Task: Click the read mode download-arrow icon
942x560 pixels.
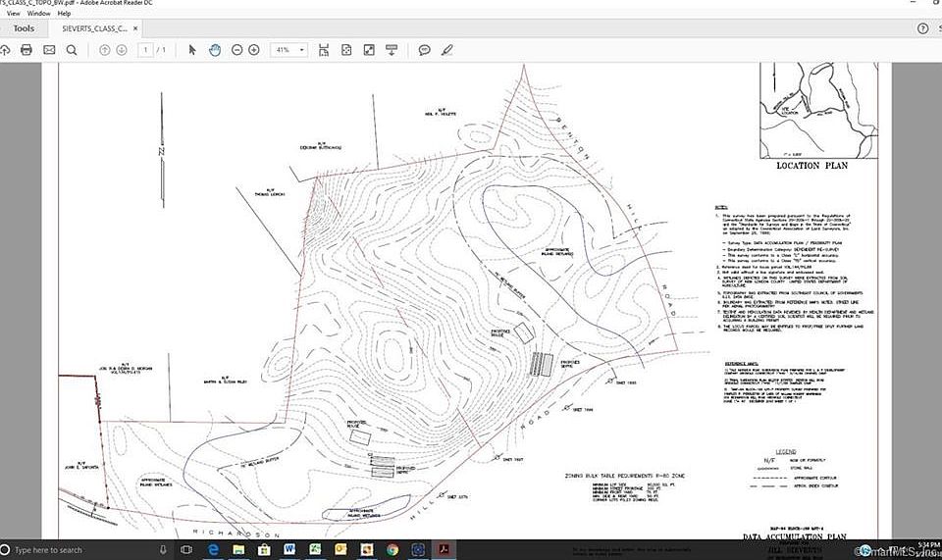Action: [x=392, y=50]
